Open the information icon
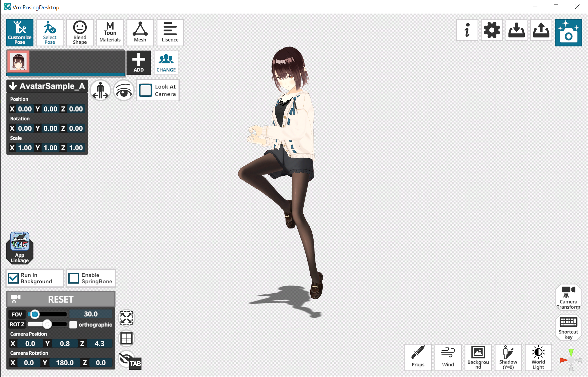 click(x=467, y=30)
